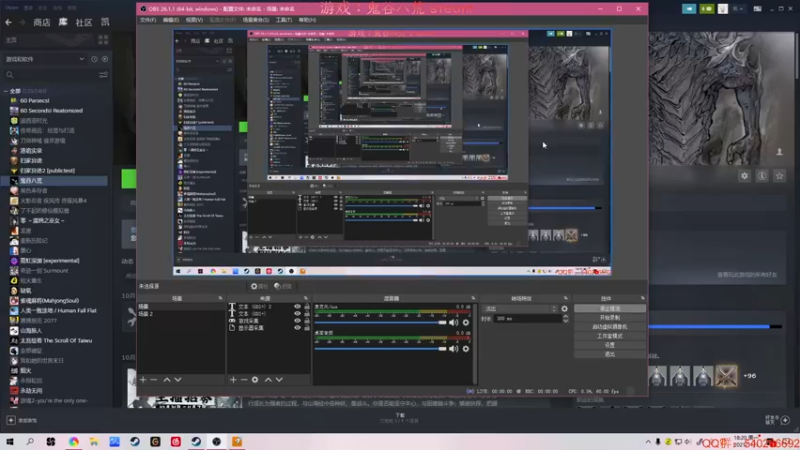This screenshot has height=450, width=800.
Task: Toggle visibility of 文本 (GDI+) source
Action: tap(297, 314)
